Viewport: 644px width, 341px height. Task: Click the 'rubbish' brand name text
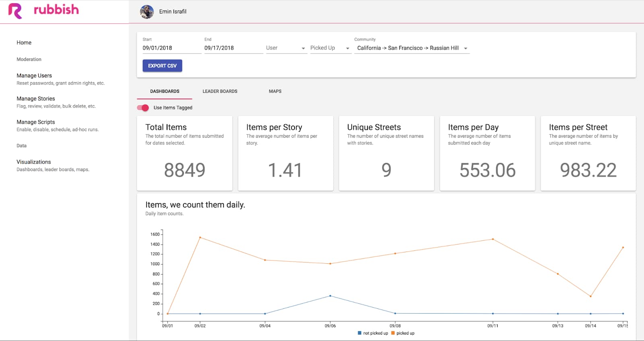click(x=56, y=10)
